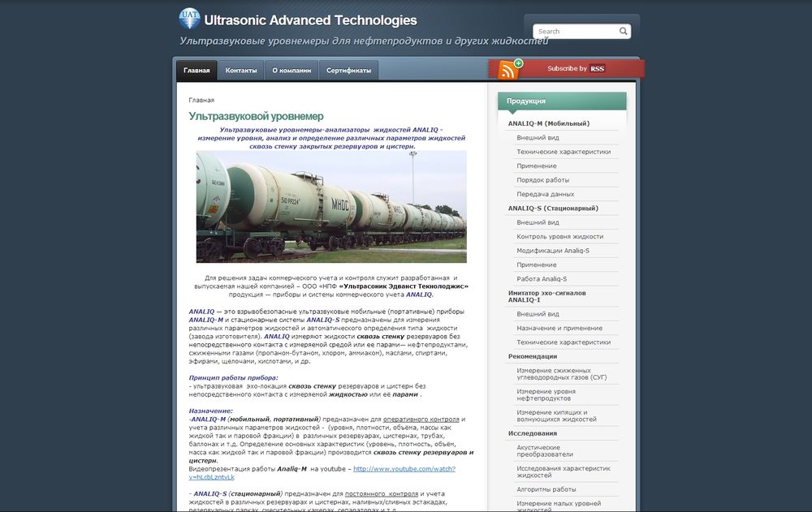Open Имитатор эхо-сигналов ANALIQ-I section
Screen dimensions: 812x512
[x=546, y=296]
